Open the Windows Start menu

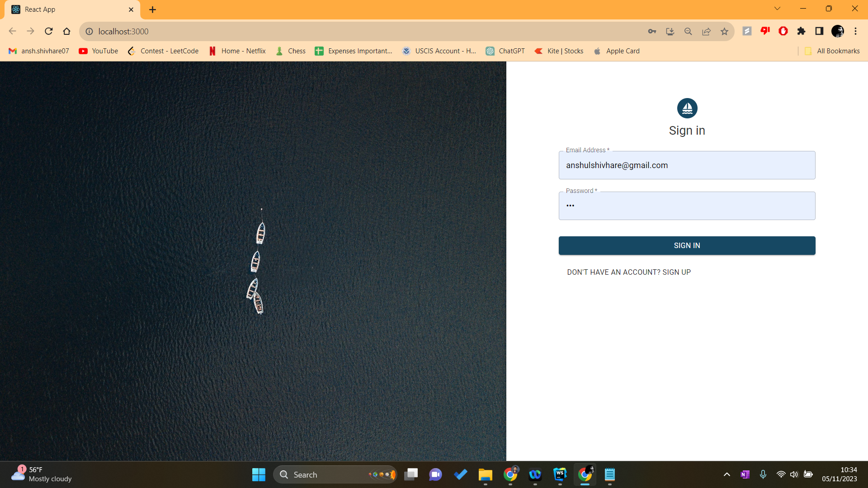pos(259,474)
